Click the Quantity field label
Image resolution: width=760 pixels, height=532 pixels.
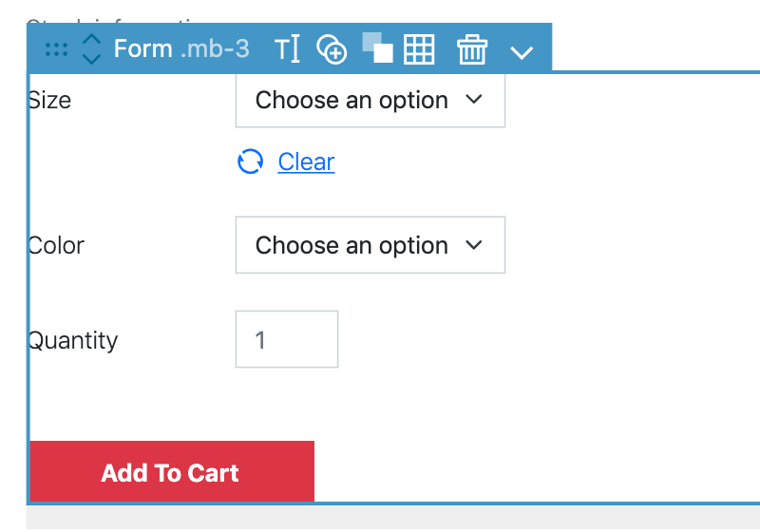(73, 341)
